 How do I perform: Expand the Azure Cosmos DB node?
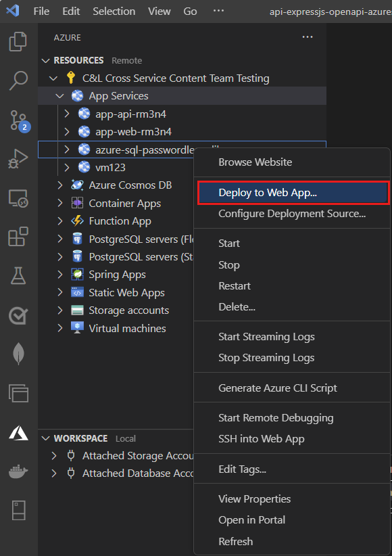pyautogui.click(x=59, y=185)
